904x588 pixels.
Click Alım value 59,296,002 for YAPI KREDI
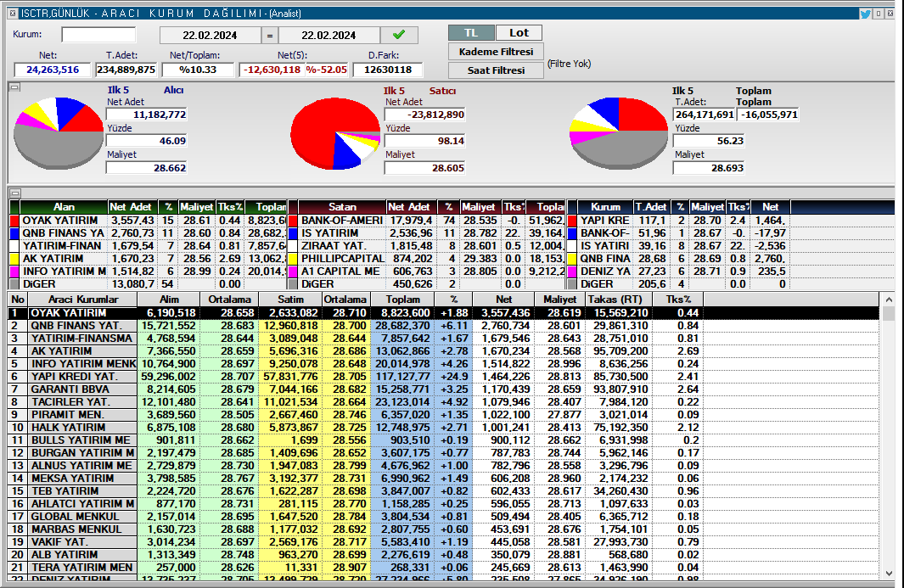[168, 377]
